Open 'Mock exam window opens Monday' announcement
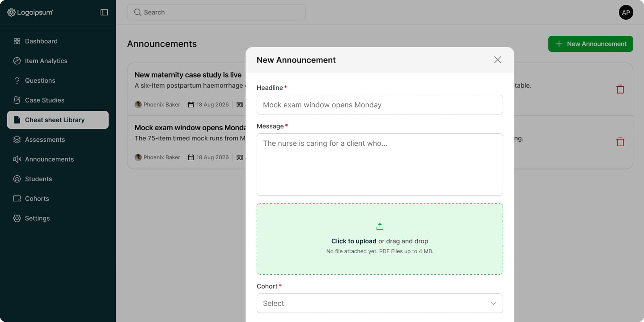This screenshot has height=322, width=644. pos(190,128)
